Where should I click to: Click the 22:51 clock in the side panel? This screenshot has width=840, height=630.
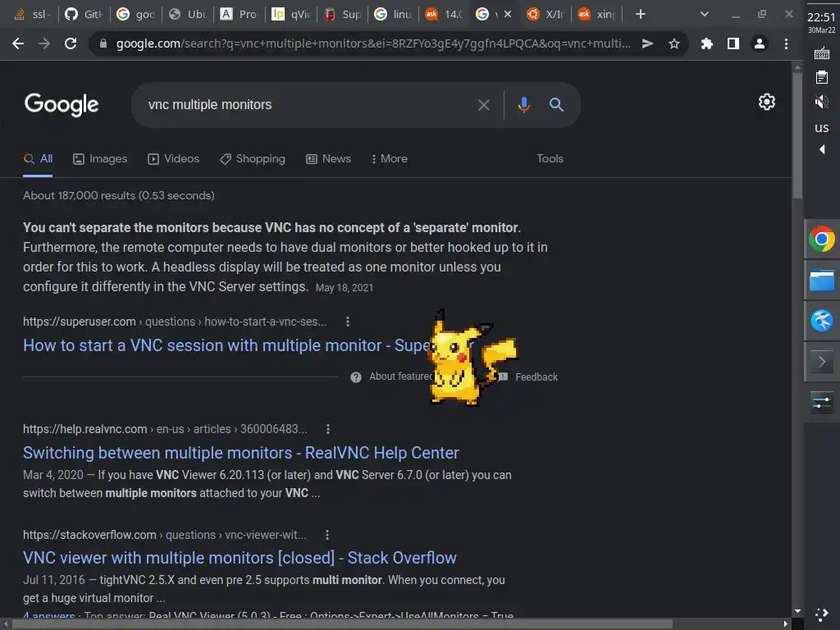pyautogui.click(x=821, y=17)
